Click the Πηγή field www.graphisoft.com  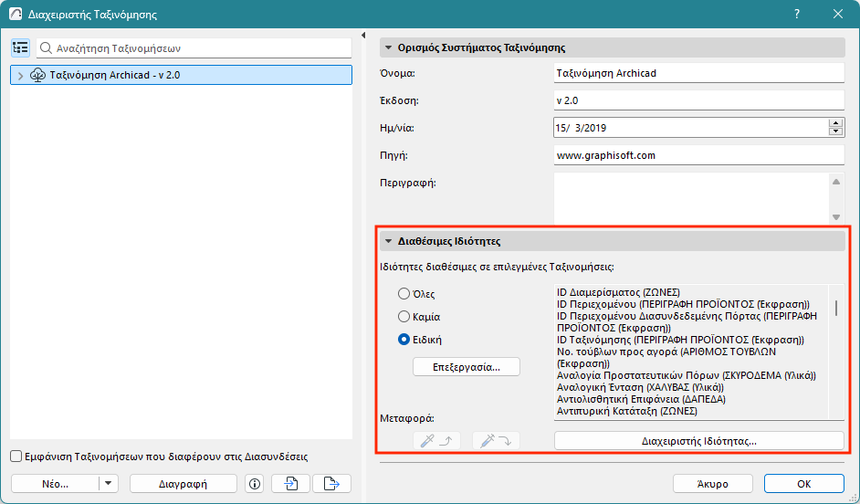(698, 155)
